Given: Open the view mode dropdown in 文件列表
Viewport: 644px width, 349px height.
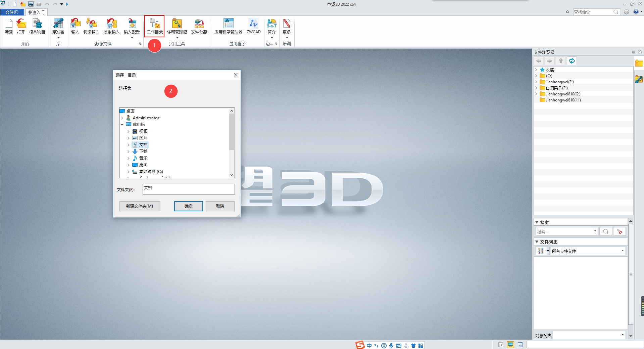Looking at the screenshot, I should [x=548, y=251].
